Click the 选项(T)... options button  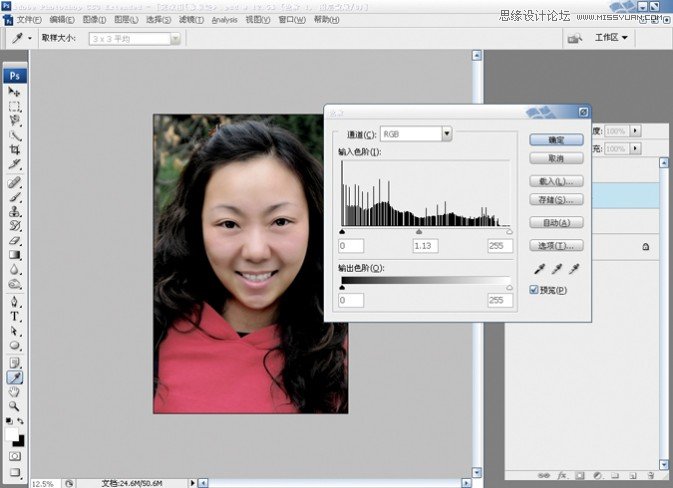click(x=556, y=246)
